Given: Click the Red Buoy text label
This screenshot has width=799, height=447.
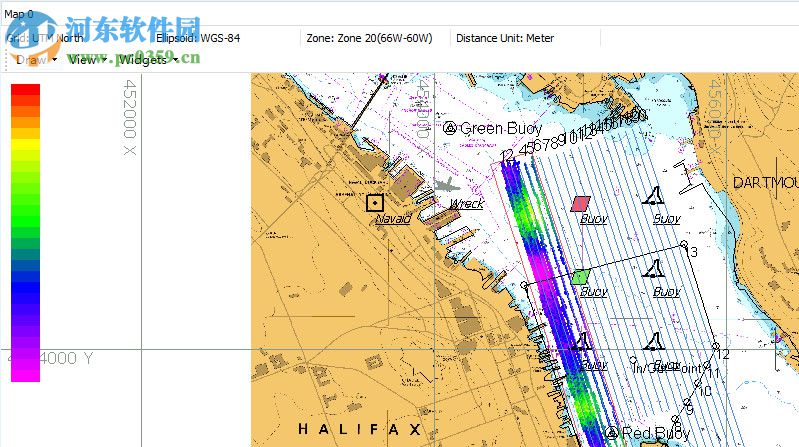Looking at the screenshot, I should coord(656,433).
